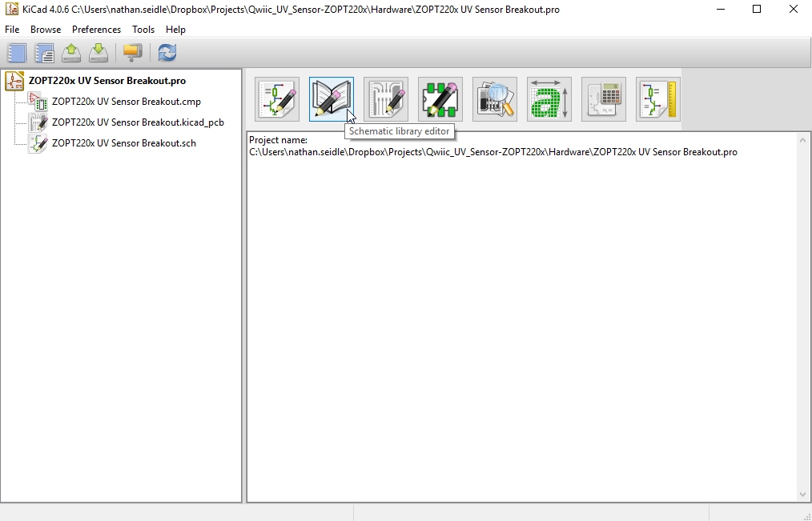Screen dimensions: 812x521
Task: Select the ZOPT220x UV Sensor Breakout.sch file
Action: [124, 142]
